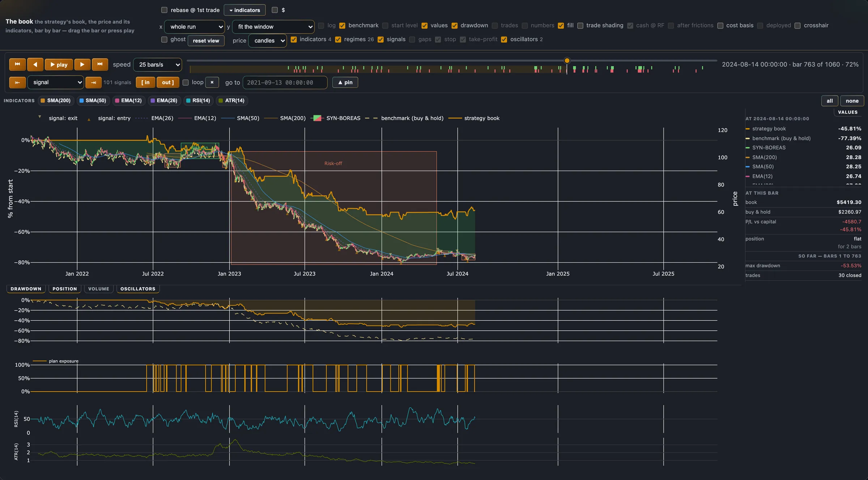The image size is (868, 480).
Task: Switch to POSITION tab
Action: 65,289
